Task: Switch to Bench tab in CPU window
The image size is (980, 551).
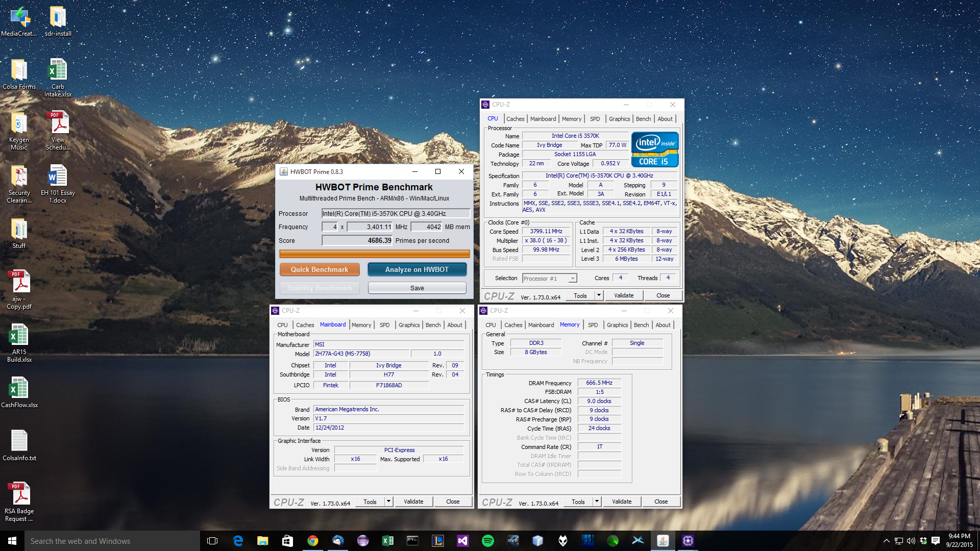Action: coord(643,119)
